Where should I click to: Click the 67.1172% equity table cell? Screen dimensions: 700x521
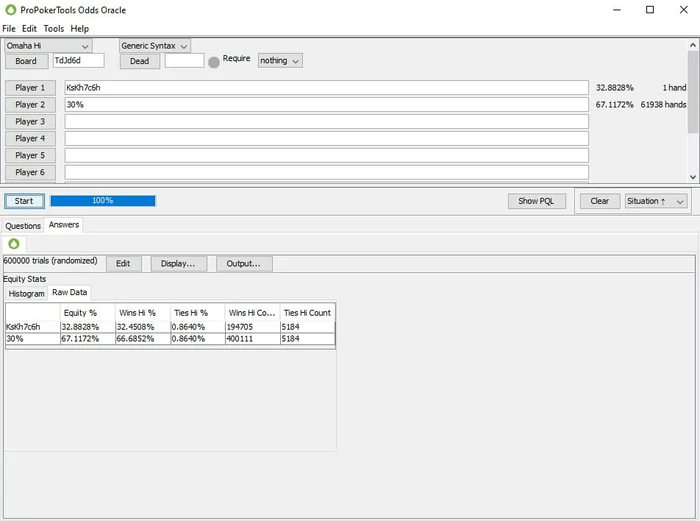click(88, 339)
